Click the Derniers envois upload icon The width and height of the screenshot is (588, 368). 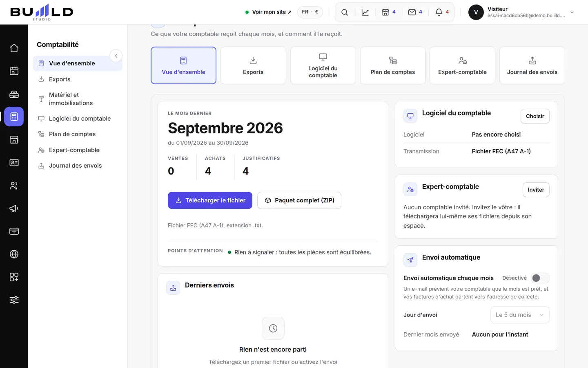pos(173,288)
